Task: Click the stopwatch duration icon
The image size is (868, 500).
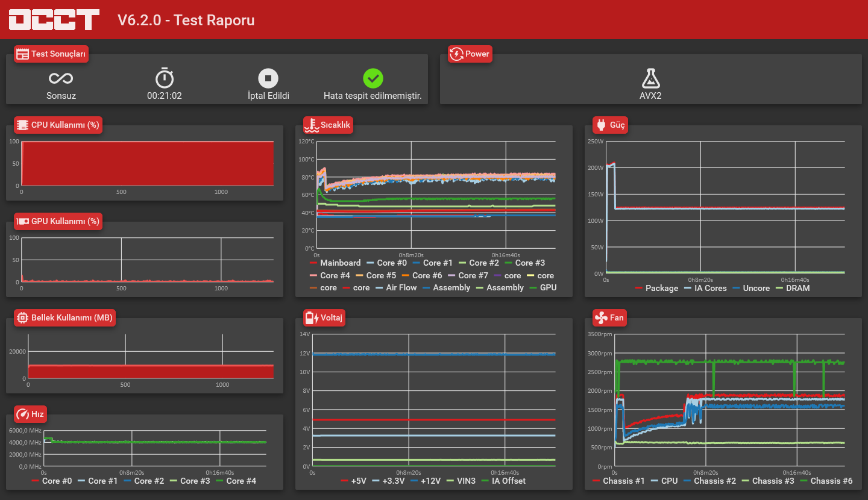Action: tap(165, 78)
